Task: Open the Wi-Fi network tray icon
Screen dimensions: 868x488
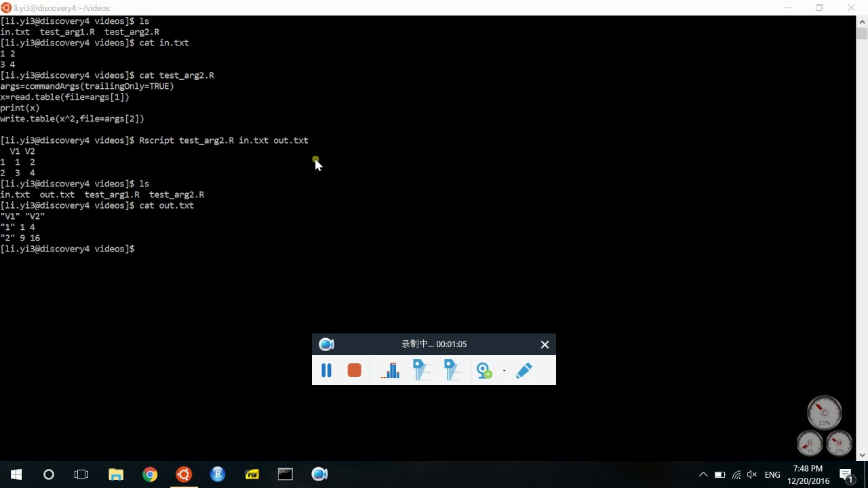Action: pyautogui.click(x=736, y=474)
